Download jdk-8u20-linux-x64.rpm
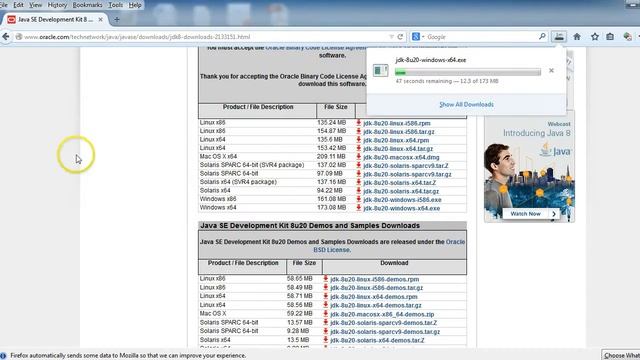This screenshot has height=360, width=640. tap(396, 140)
